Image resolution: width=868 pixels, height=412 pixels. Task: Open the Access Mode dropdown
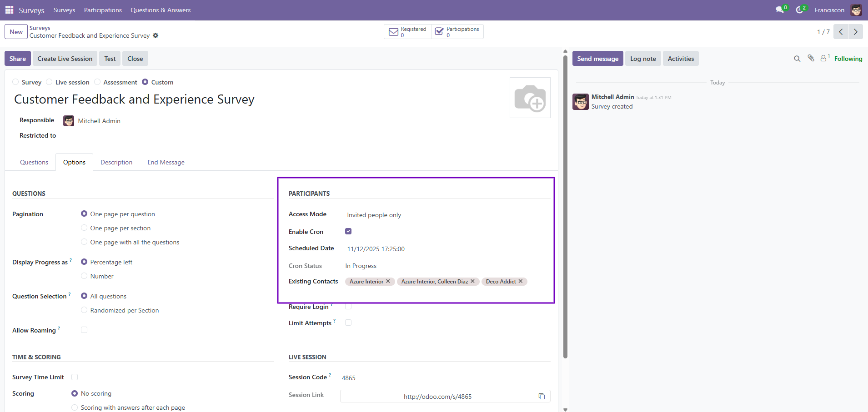click(x=447, y=215)
